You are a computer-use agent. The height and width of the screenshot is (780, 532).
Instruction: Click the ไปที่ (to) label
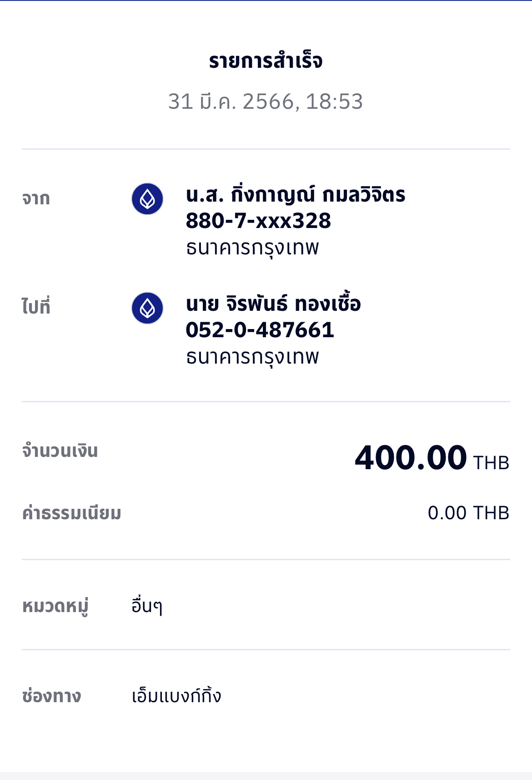pyautogui.click(x=36, y=307)
